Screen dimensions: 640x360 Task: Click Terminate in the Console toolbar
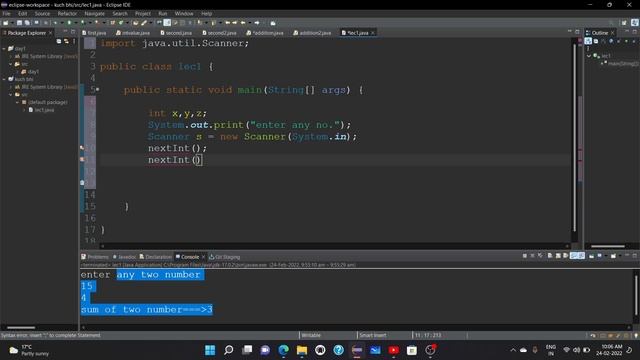pyautogui.click(x=524, y=256)
